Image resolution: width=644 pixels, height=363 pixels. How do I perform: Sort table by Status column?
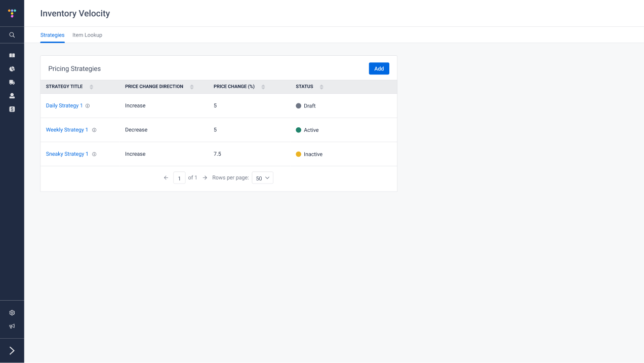coord(321,87)
